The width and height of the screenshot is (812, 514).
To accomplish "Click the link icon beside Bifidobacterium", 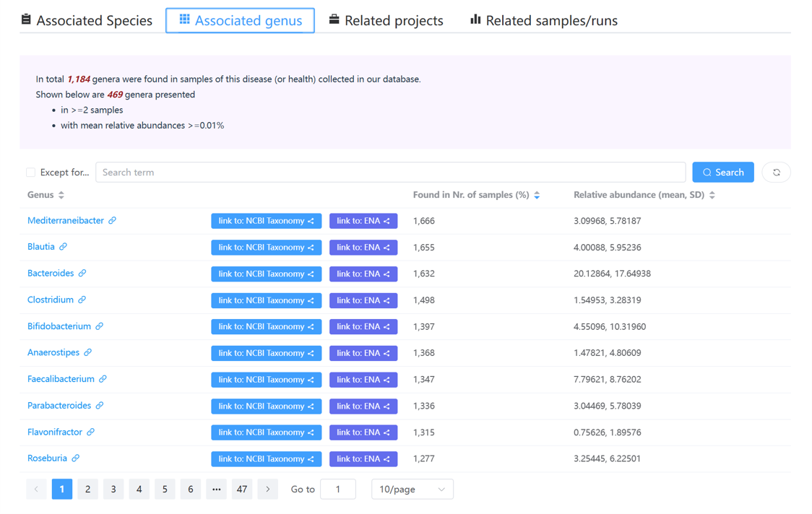I will 99,326.
